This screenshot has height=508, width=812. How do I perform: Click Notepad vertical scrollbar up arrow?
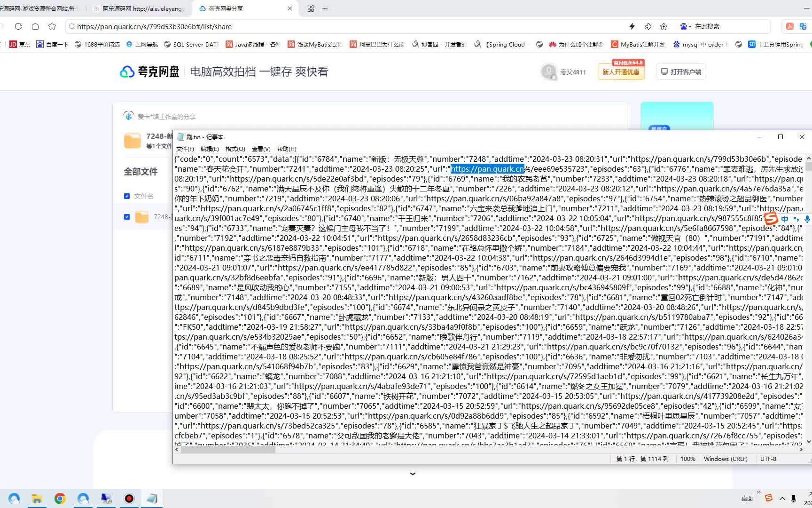click(x=808, y=158)
